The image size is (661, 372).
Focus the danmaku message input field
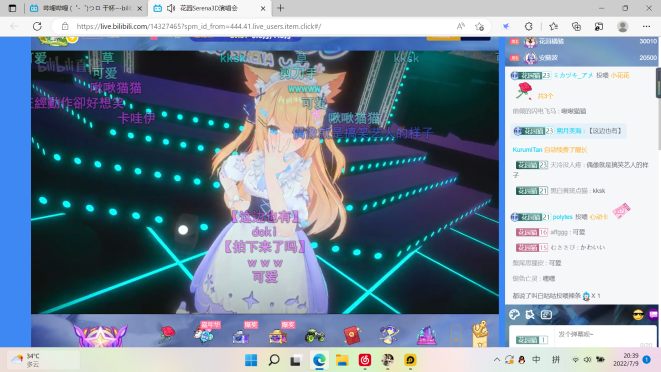[604, 337]
